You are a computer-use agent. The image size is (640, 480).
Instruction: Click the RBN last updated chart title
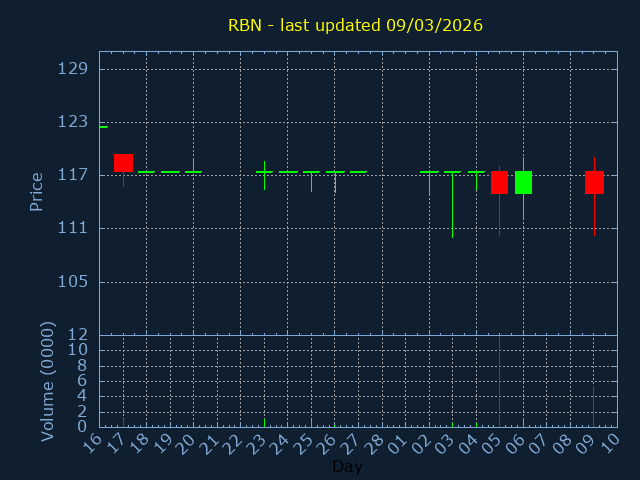click(x=355, y=25)
